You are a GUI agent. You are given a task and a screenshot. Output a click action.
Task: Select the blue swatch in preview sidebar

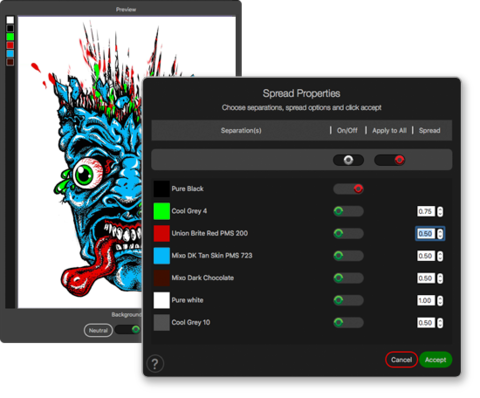(x=10, y=53)
